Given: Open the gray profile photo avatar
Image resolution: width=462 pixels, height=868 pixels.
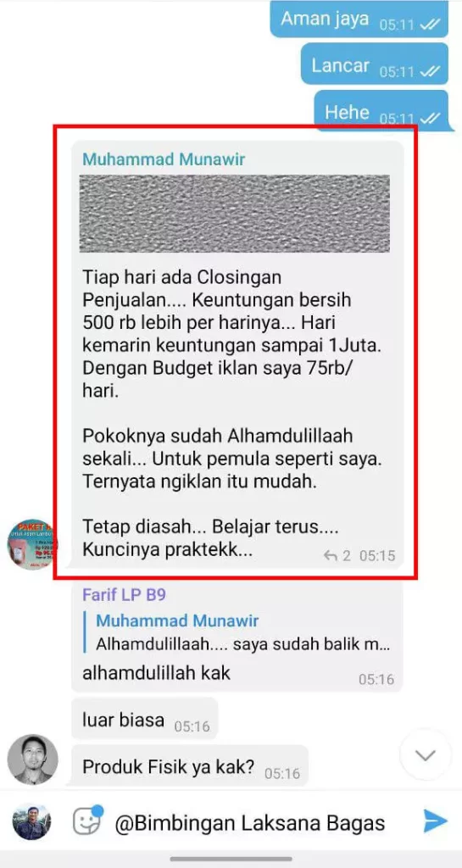Looking at the screenshot, I should pos(33,759).
